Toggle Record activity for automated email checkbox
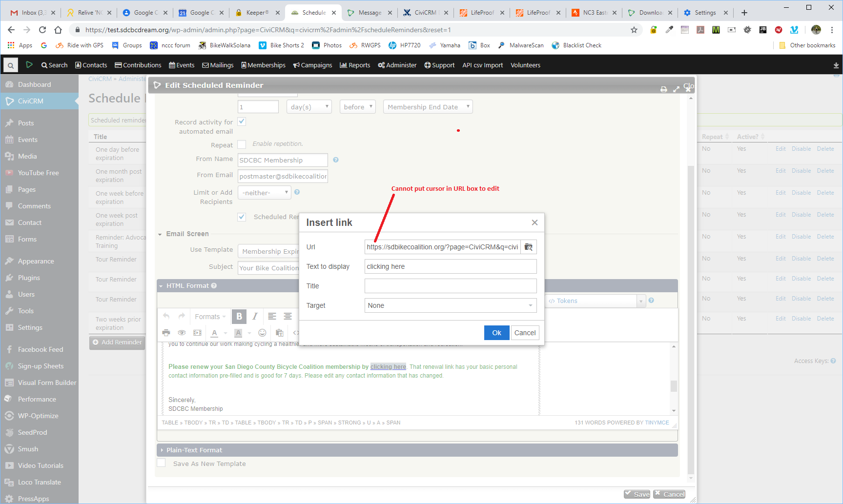Viewport: 843px width, 504px height. 242,121
